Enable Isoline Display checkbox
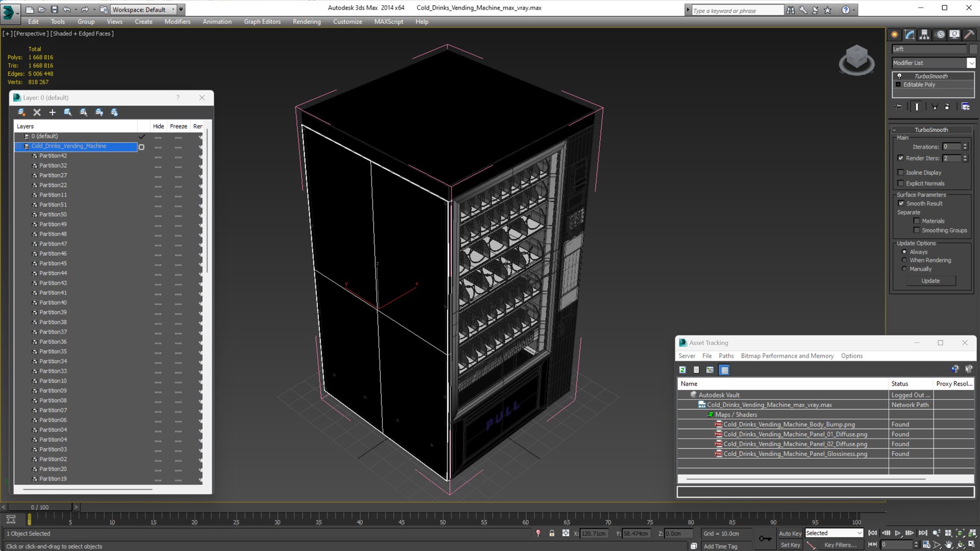 click(x=901, y=172)
